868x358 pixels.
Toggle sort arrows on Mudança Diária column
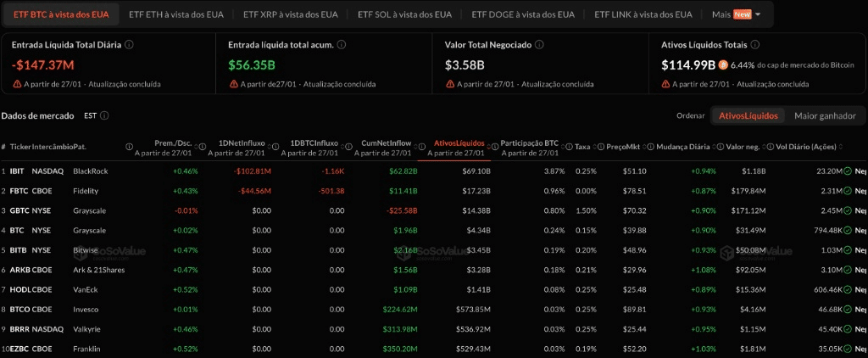(x=712, y=147)
